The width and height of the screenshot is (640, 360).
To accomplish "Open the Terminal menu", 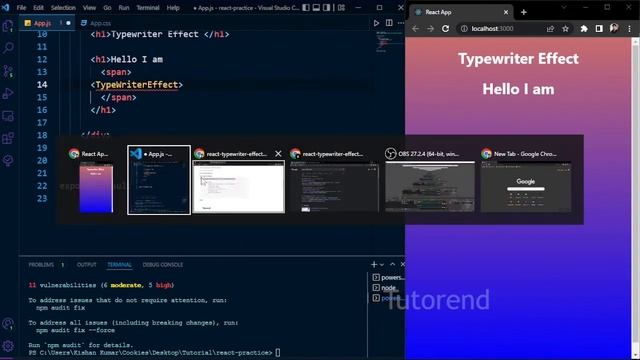I will coord(148,7).
